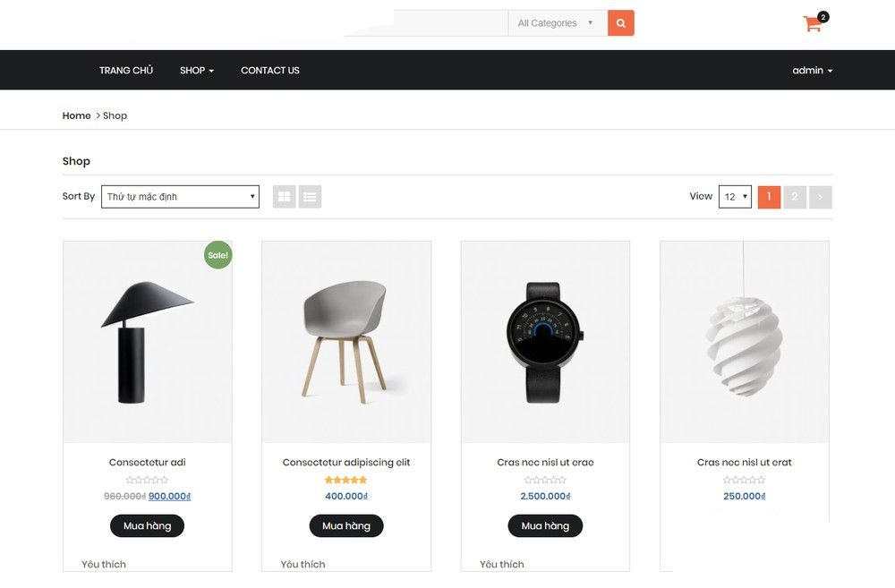Open the SHOP menu
The width and height of the screenshot is (895, 588).
click(x=196, y=71)
